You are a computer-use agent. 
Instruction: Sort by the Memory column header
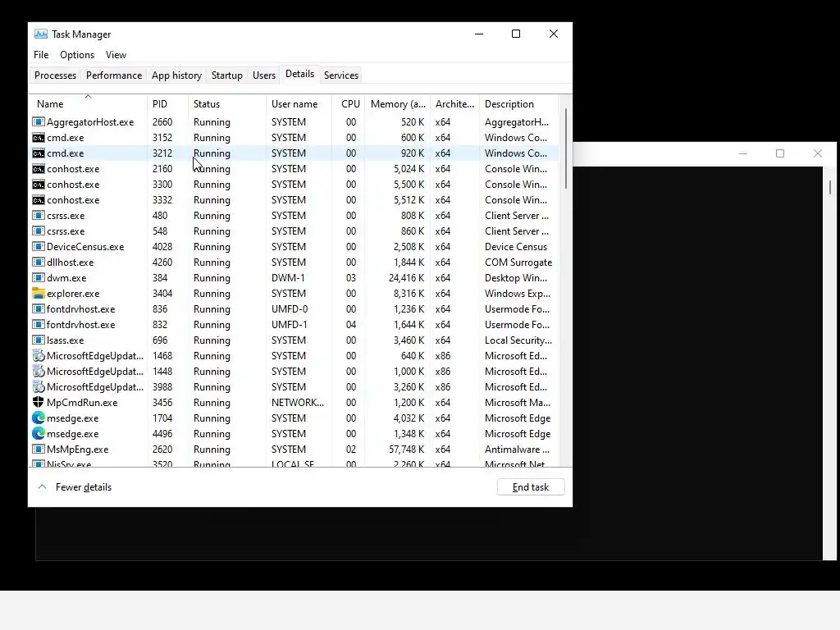pyautogui.click(x=398, y=103)
